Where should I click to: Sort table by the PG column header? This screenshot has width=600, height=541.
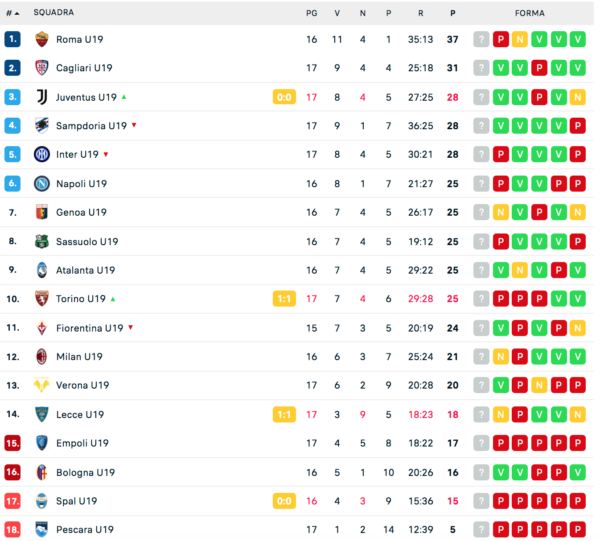[x=311, y=13]
